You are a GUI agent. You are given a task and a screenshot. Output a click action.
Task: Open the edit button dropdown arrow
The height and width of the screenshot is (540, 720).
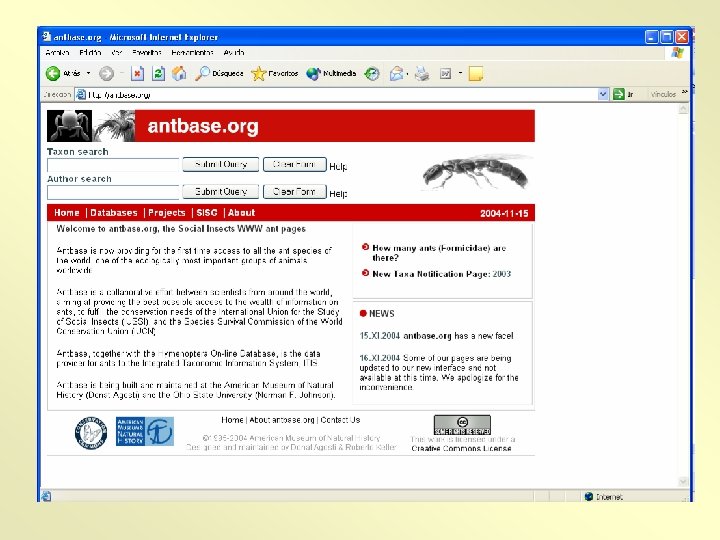[460, 73]
